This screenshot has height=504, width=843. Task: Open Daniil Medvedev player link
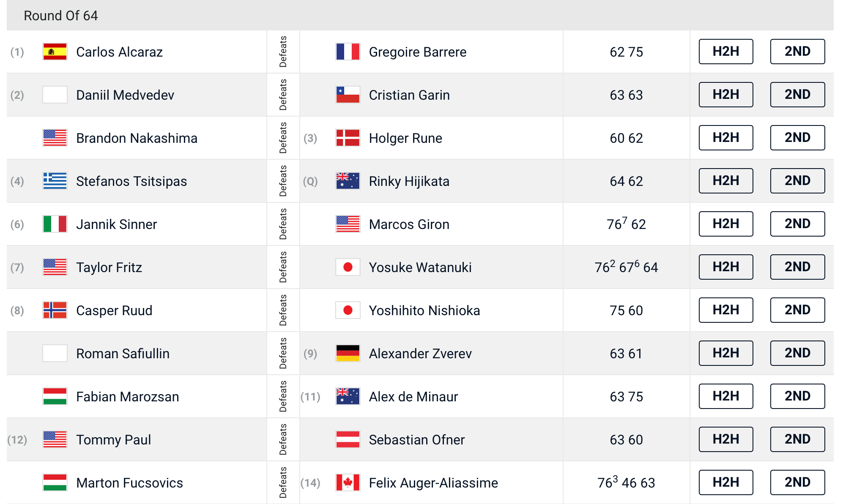[x=125, y=95]
